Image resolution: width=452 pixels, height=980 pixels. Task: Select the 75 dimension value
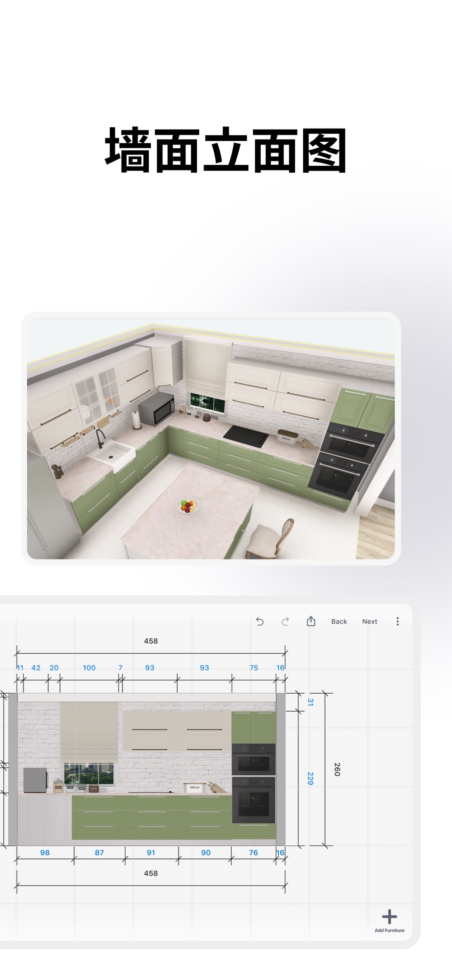254,667
